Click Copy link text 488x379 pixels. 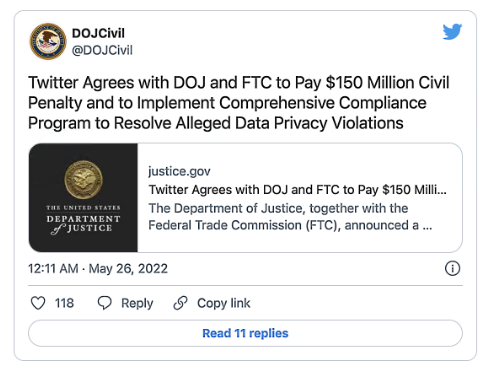coord(224,303)
